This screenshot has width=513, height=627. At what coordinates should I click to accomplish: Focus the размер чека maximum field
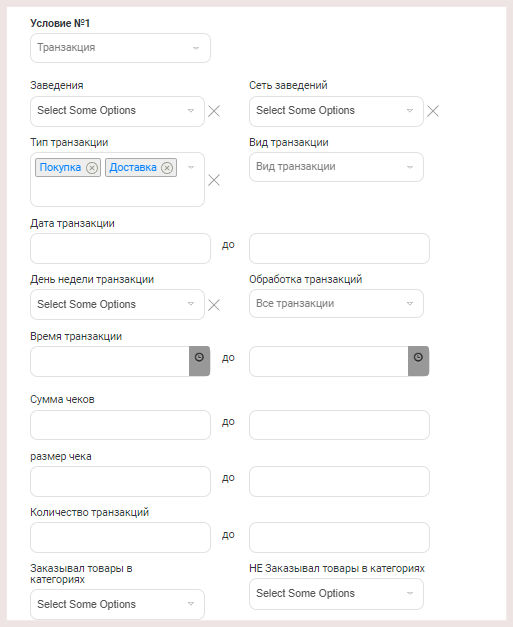[x=339, y=481]
